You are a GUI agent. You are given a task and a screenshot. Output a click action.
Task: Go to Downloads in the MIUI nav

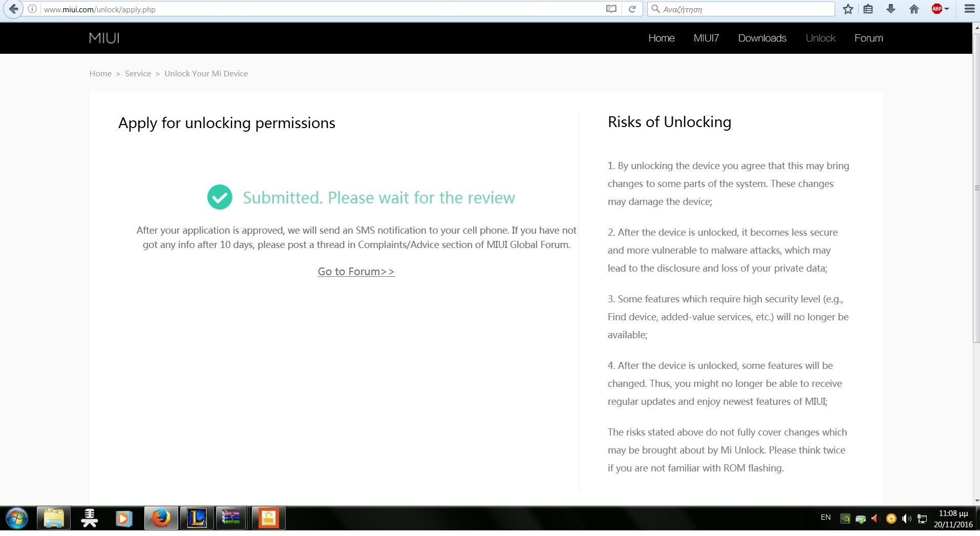coord(762,38)
